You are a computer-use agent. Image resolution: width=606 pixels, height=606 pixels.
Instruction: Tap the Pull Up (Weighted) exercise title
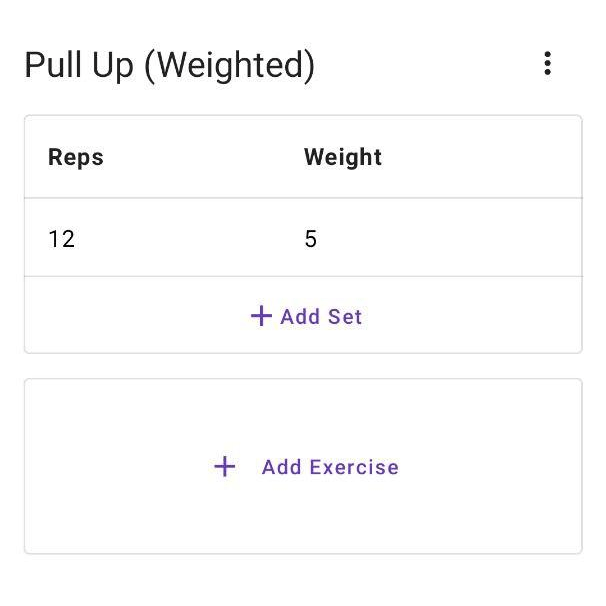tap(169, 66)
